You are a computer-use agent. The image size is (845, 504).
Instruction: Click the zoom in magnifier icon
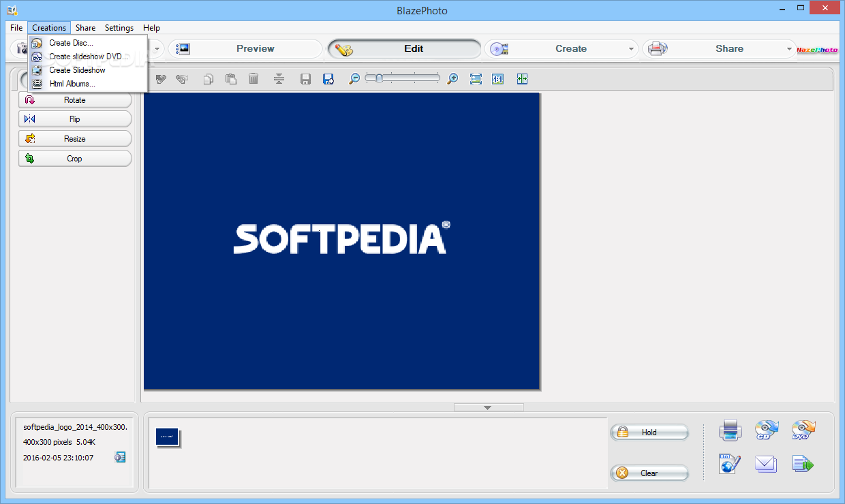(x=452, y=79)
